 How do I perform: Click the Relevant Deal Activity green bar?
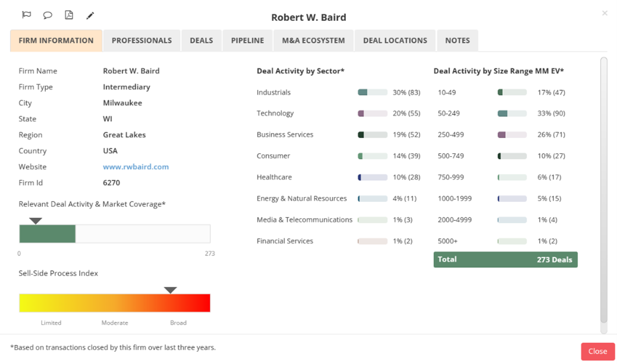click(47, 234)
